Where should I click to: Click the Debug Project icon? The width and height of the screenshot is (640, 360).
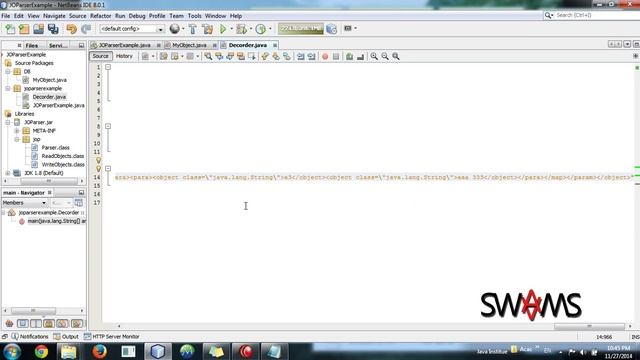point(241,29)
